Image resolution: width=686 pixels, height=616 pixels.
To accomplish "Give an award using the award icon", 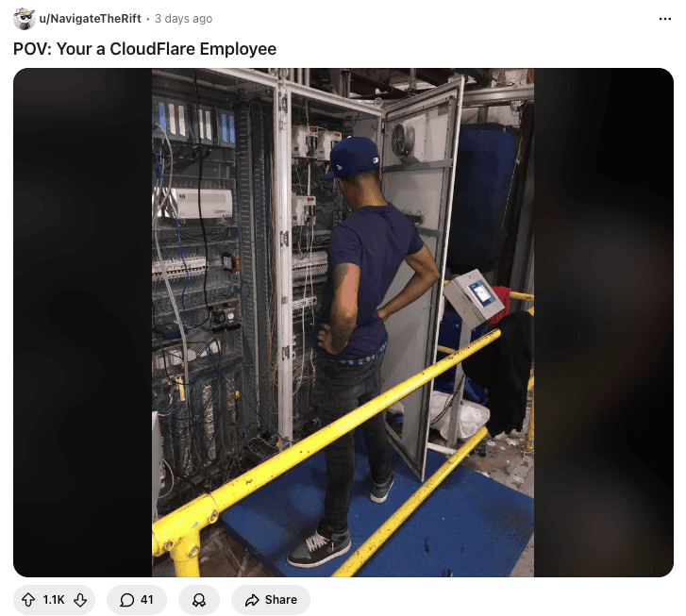I will point(199,599).
